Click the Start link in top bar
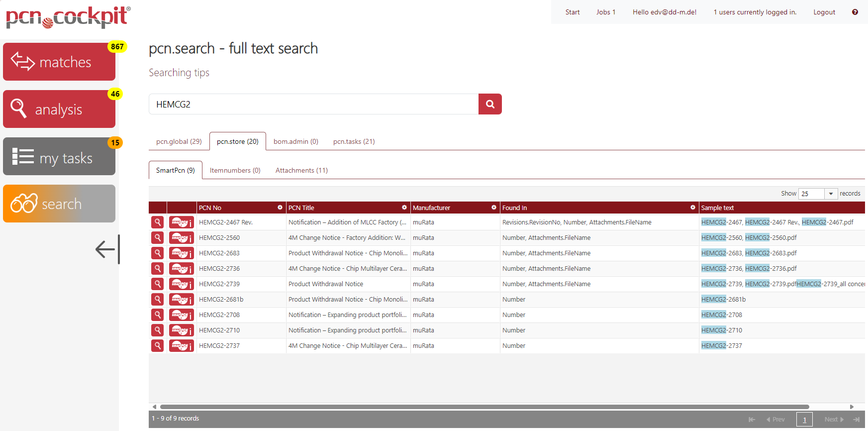The width and height of the screenshot is (868, 431). point(573,12)
